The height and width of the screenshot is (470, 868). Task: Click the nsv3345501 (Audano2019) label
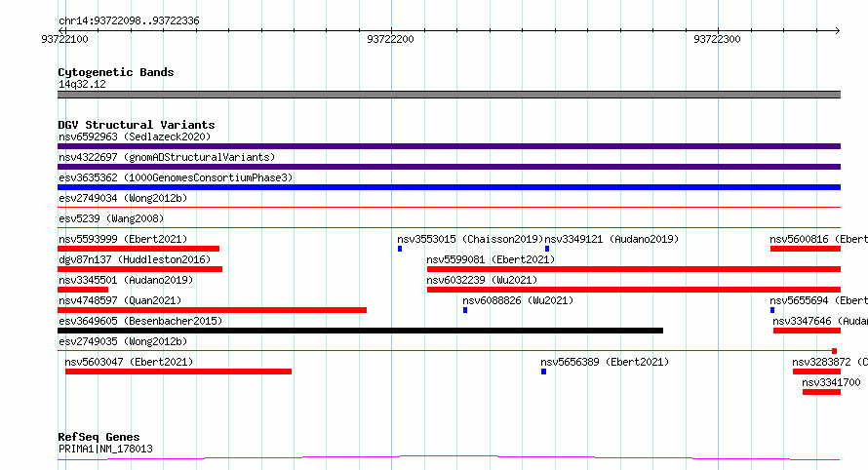[126, 280]
